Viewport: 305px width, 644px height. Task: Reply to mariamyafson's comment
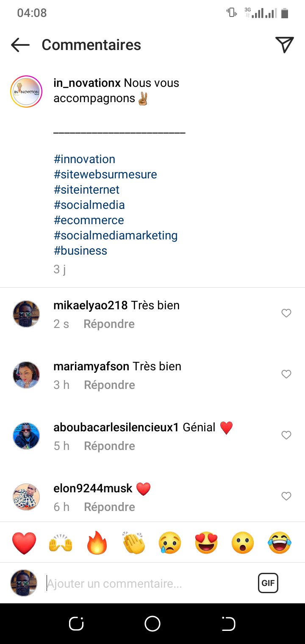[x=109, y=385]
